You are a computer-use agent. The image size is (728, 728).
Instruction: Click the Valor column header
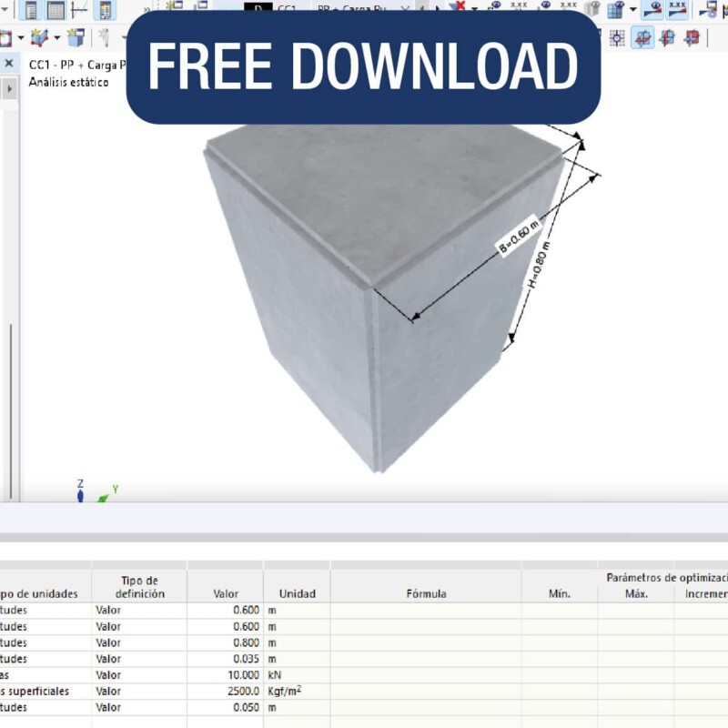tap(226, 593)
